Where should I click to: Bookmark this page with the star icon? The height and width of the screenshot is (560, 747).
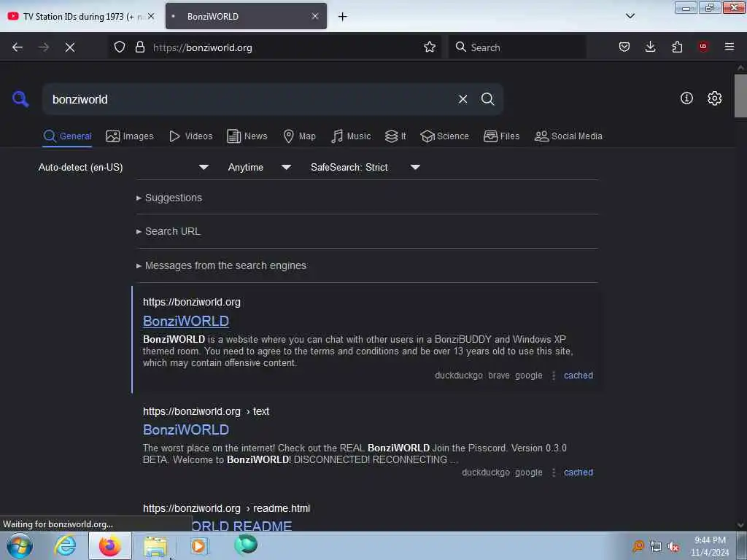point(430,47)
